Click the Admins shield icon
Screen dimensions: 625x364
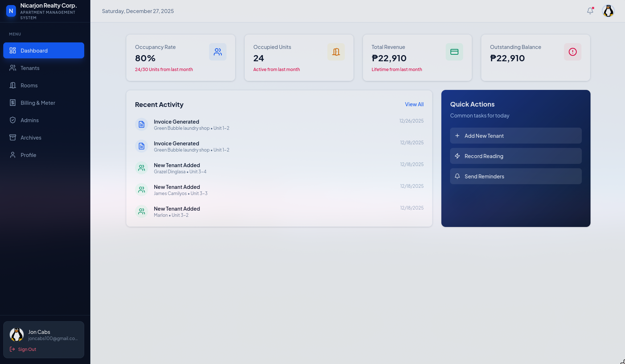13,120
